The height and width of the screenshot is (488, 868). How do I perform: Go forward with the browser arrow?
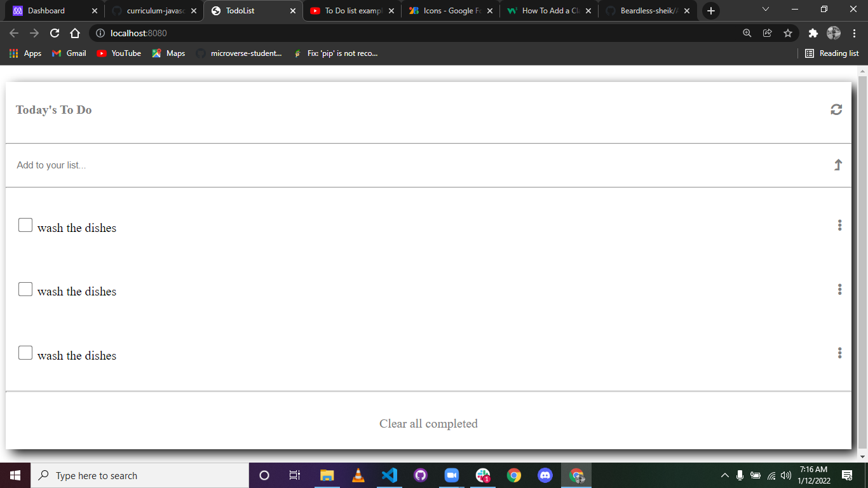[x=34, y=33]
